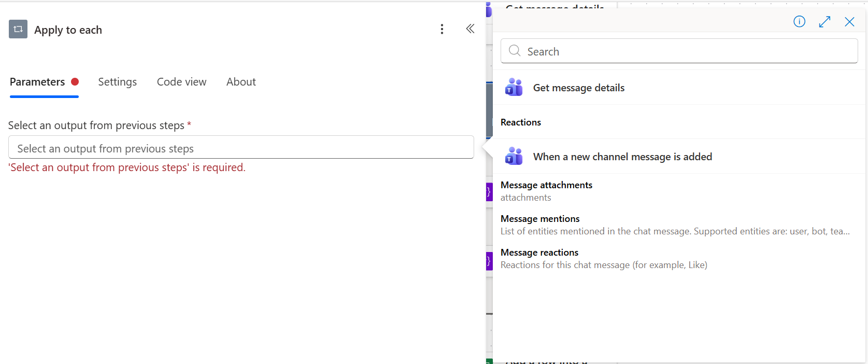Image resolution: width=868 pixels, height=364 pixels.
Task: Open the three-dot more options menu
Action: coord(442,29)
